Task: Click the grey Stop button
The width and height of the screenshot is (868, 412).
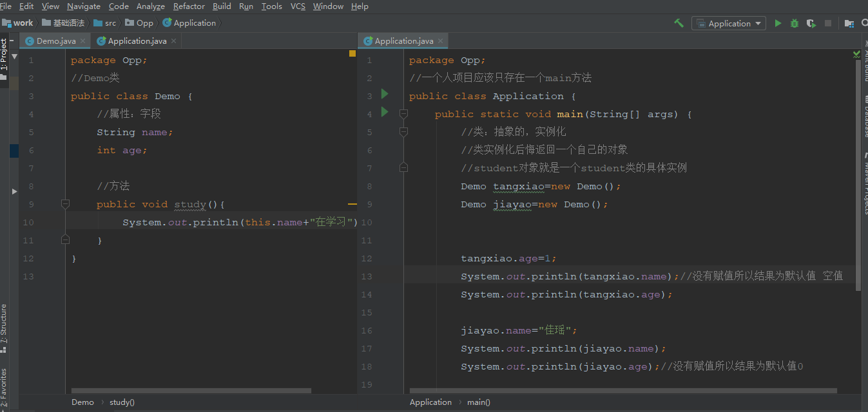Action: (x=828, y=23)
